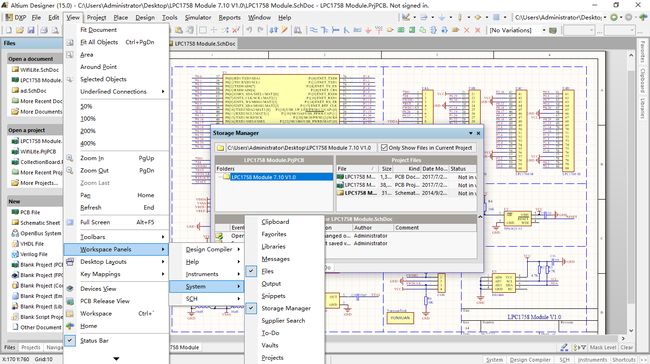Toggle the Files panel checkmark in System submenu
This screenshot has height=364, width=650.
(251, 271)
